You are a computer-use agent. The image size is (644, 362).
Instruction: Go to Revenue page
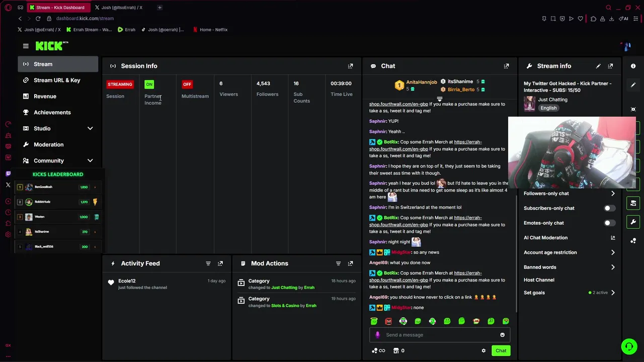pos(58,97)
